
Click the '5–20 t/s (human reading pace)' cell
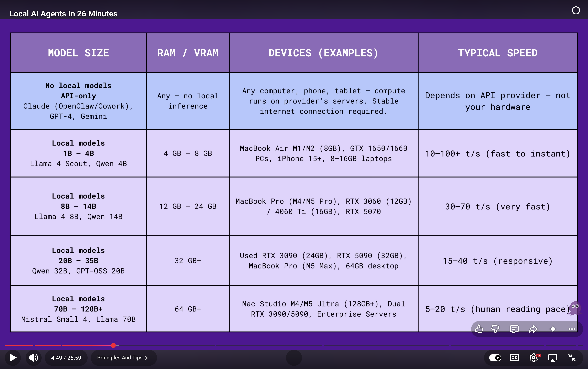[x=498, y=309]
